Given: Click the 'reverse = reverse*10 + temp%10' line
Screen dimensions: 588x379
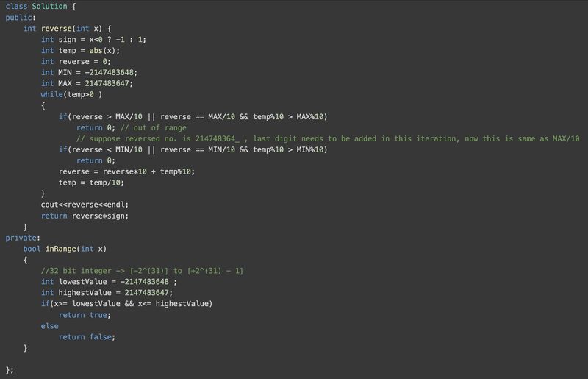Looking at the screenshot, I should pyautogui.click(x=126, y=171).
